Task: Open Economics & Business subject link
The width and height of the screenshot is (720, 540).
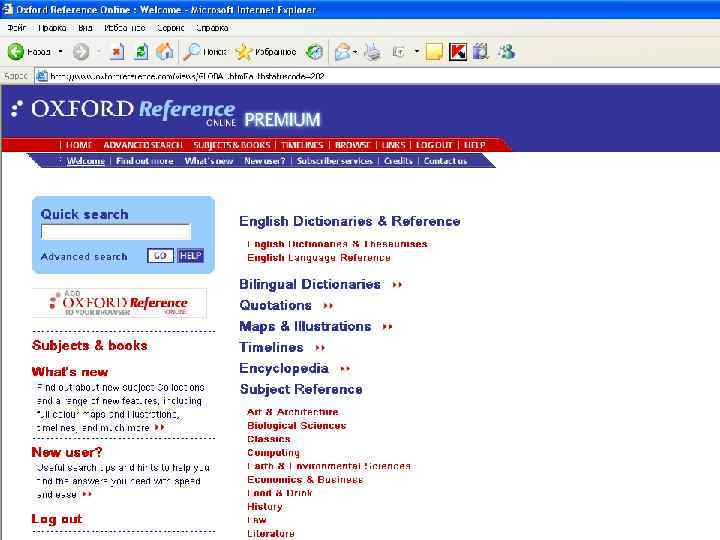Action: (x=305, y=479)
